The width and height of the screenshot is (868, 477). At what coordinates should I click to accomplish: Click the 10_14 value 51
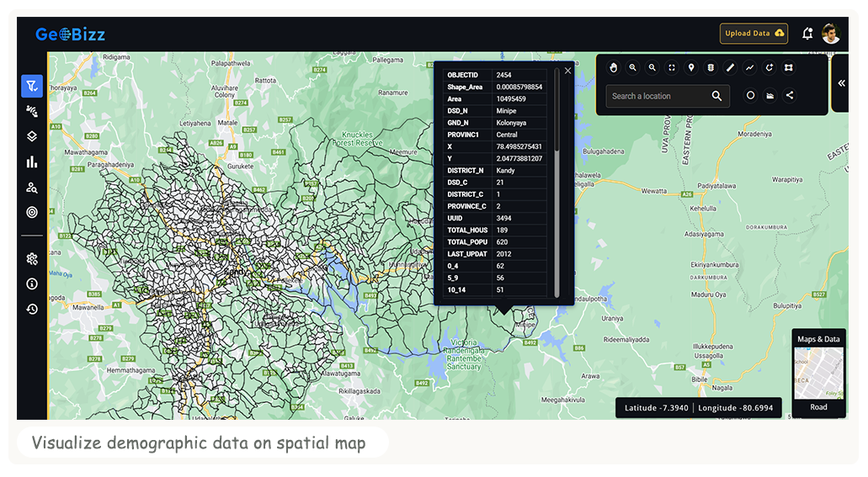[x=500, y=289]
